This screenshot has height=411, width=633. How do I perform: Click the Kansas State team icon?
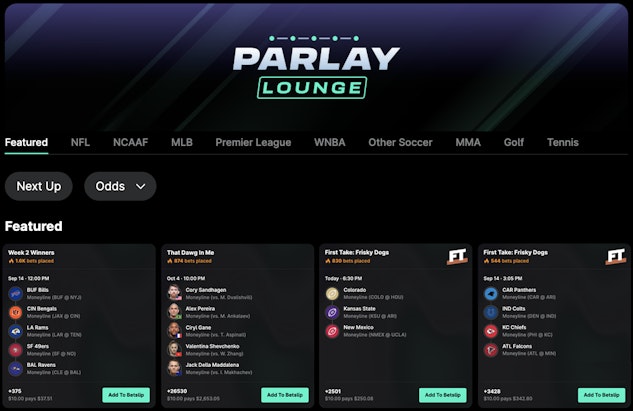(332, 312)
